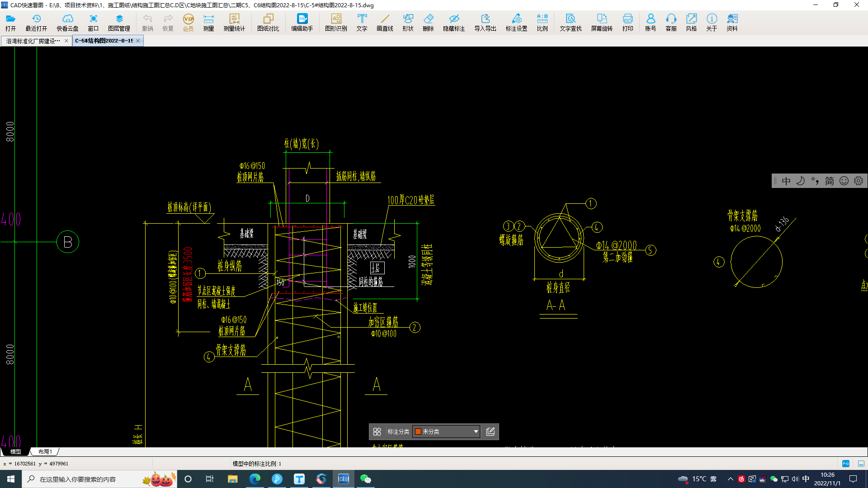Pick the 删除 eraser tool
Image resolution: width=868 pixels, height=488 pixels.
click(428, 22)
